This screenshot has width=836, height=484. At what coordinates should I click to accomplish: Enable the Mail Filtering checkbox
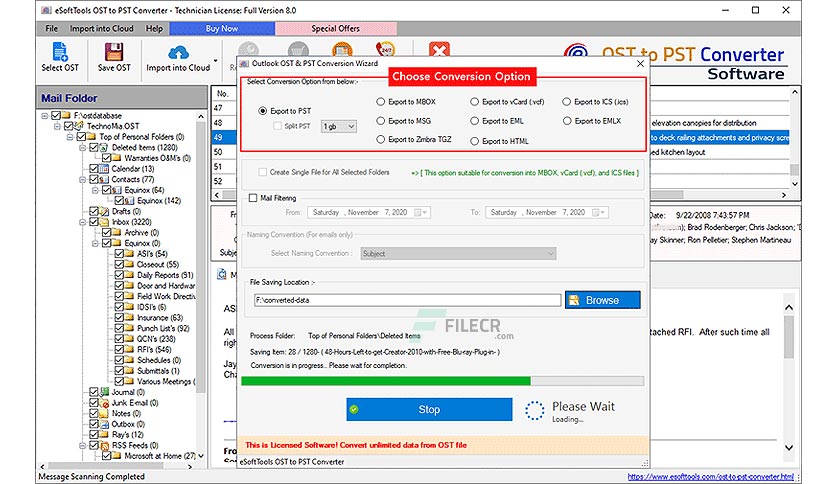pos(253,198)
